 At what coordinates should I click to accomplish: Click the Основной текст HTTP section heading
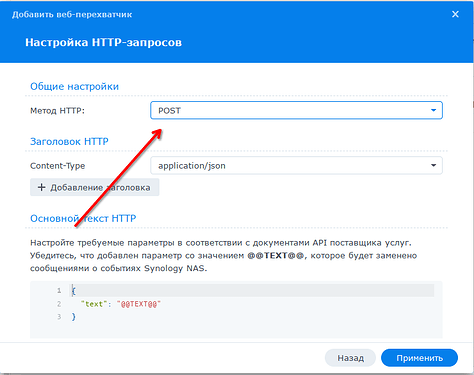tap(83, 218)
